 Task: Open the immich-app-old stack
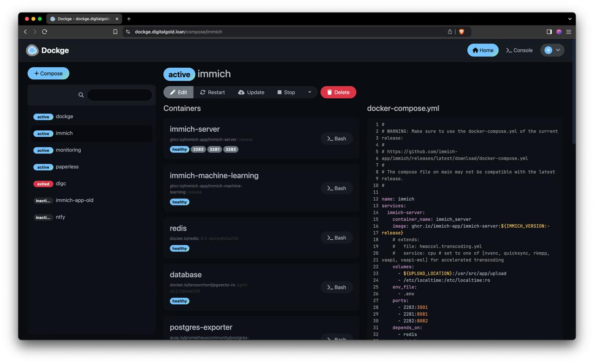pos(91,200)
